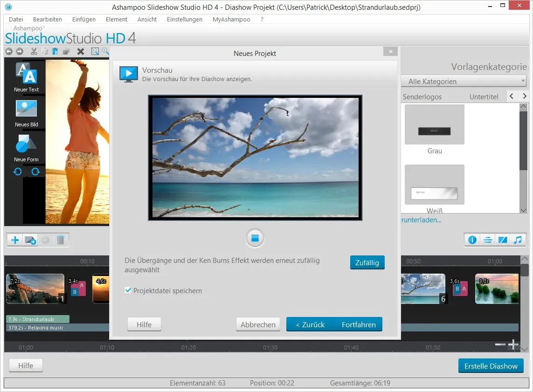533x392 pixels.
Task: Click the grey overlapping squares icon
Action: click(66, 52)
